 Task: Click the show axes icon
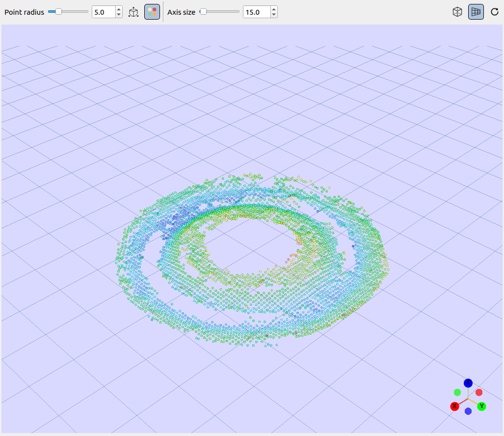(x=133, y=12)
